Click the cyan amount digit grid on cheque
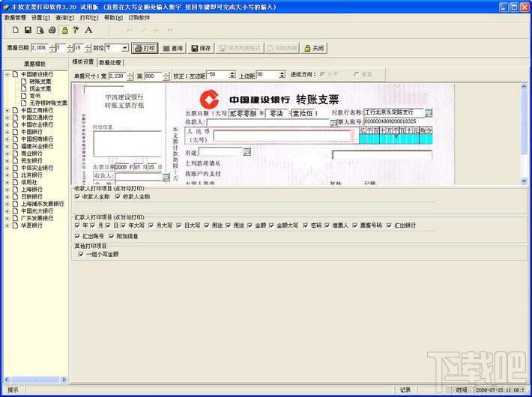 pos(396,139)
